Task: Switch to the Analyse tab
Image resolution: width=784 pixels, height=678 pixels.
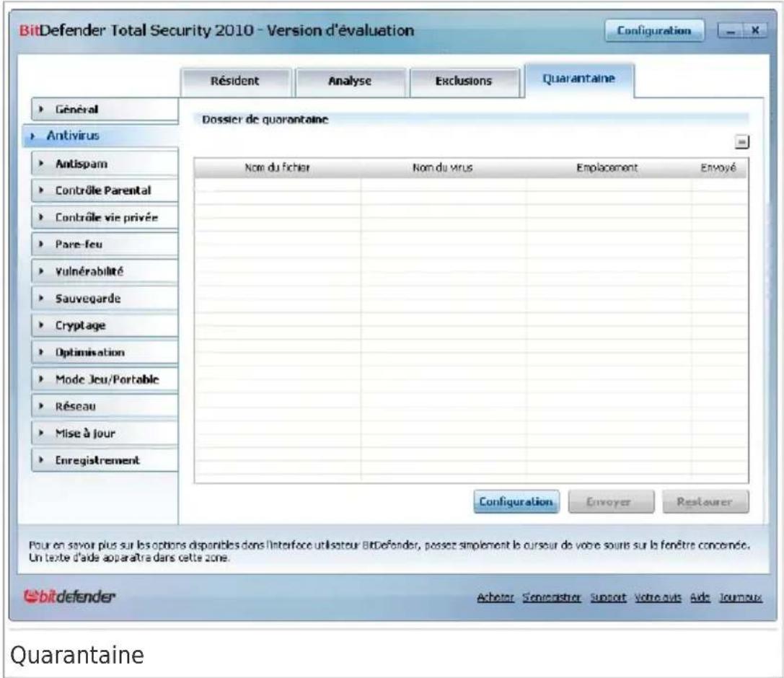Action: click(350, 82)
